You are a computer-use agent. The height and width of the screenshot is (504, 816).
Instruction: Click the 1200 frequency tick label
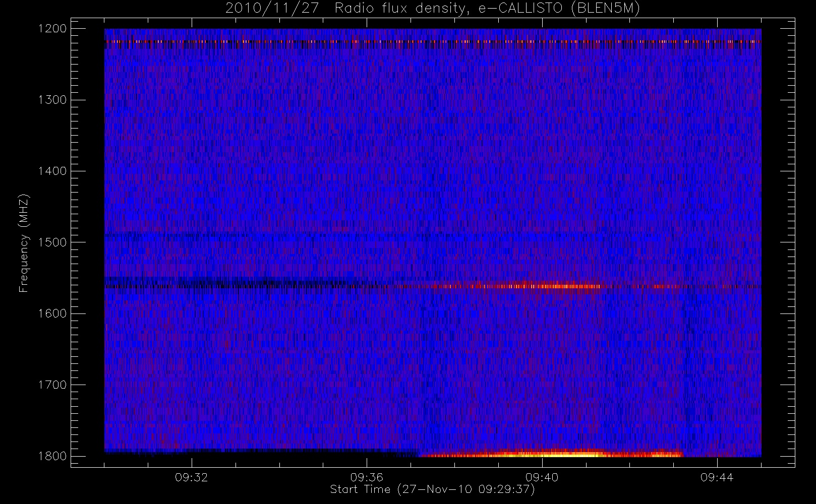tap(52, 29)
